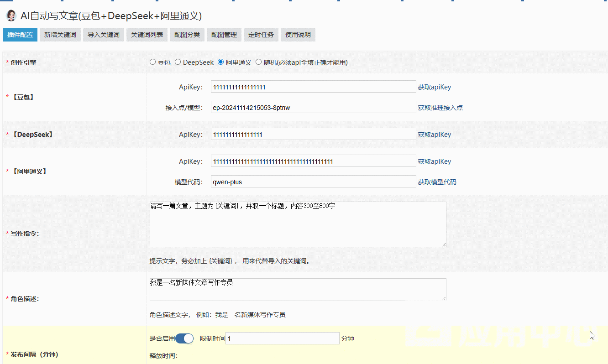Click the 【DeepSeek】 section label
The height and width of the screenshot is (364, 608).
[x=32, y=135]
